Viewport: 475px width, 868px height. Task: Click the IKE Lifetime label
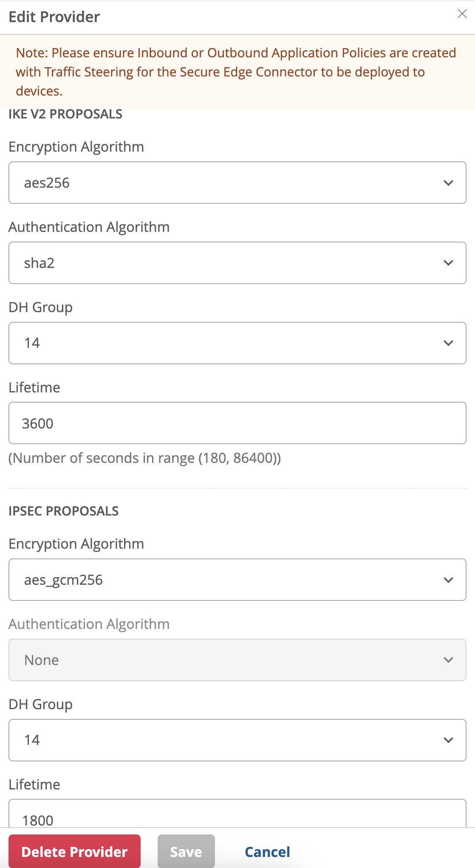(x=34, y=388)
